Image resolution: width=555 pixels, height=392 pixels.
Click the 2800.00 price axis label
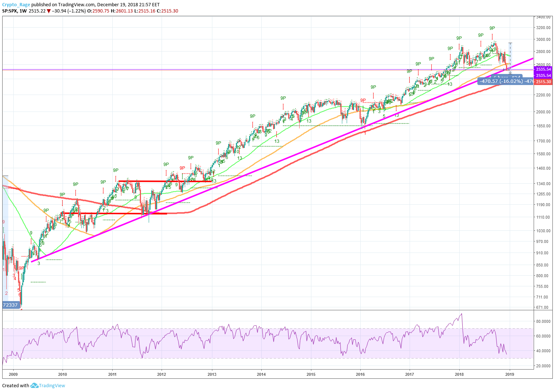coord(544,52)
